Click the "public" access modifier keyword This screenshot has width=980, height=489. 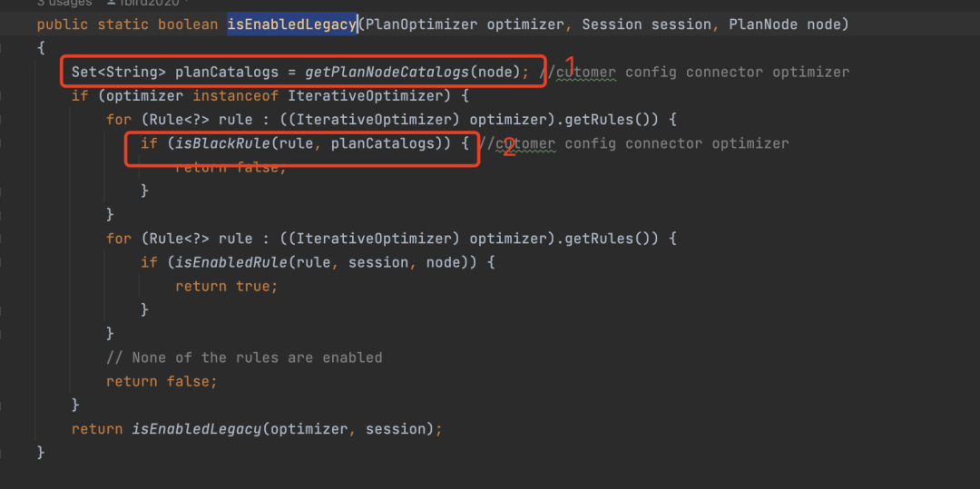pos(63,24)
